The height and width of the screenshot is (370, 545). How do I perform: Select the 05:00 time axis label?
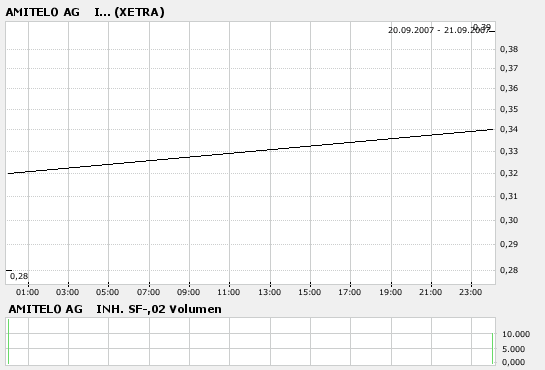pos(107,292)
